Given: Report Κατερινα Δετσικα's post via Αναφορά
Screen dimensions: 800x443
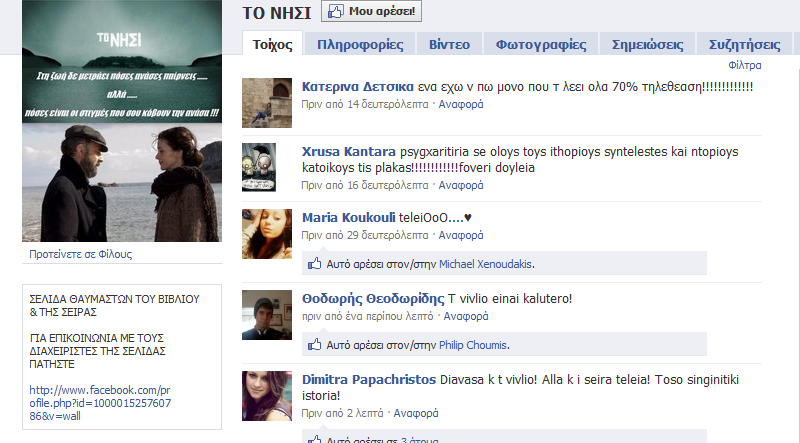Looking at the screenshot, I should click(461, 104).
